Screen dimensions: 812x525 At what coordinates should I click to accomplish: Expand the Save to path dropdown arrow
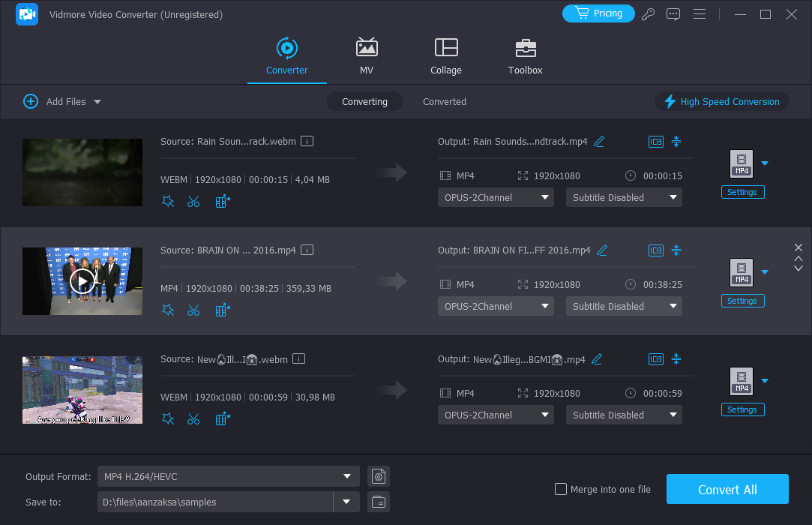(346, 502)
